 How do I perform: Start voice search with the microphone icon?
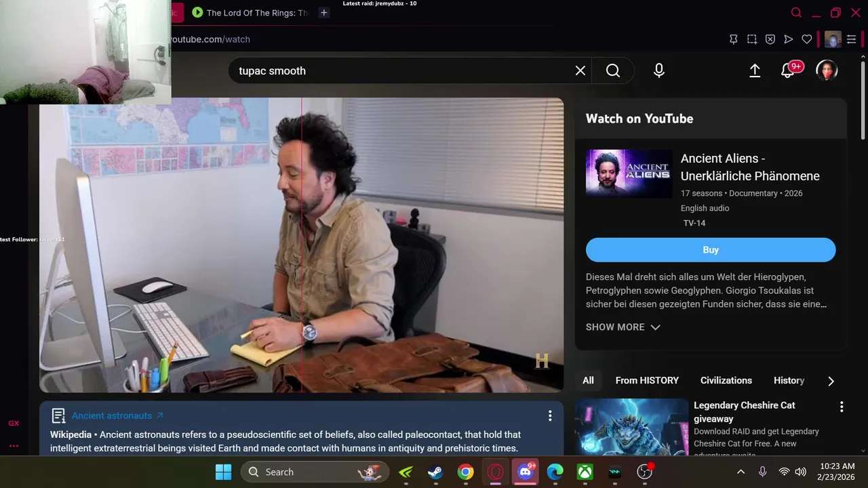[x=659, y=70]
